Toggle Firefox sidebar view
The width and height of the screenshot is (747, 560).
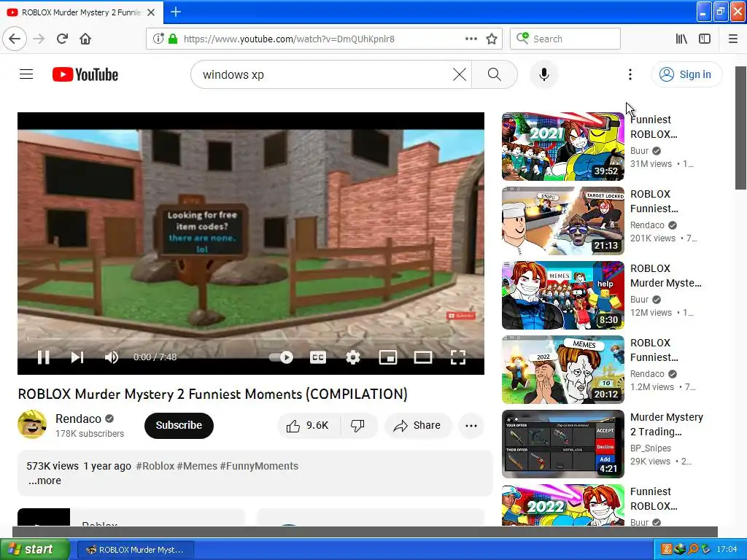(x=705, y=39)
